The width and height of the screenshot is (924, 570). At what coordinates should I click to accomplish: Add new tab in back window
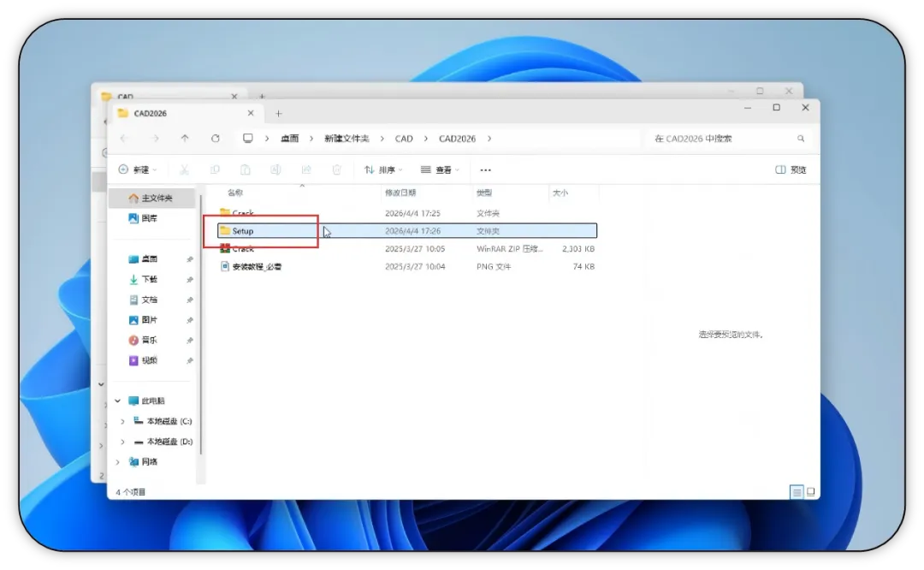click(263, 96)
